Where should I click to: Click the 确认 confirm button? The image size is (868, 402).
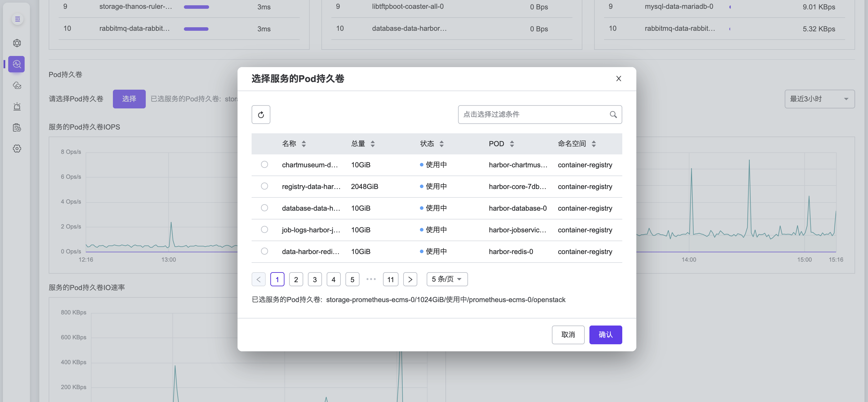(x=606, y=335)
